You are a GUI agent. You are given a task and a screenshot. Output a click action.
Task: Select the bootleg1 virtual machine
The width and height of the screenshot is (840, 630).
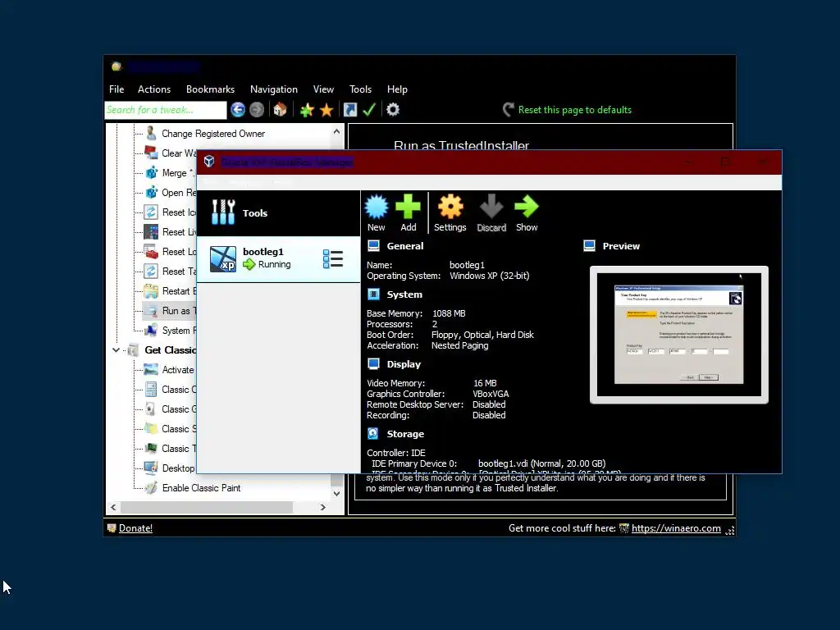tap(279, 259)
